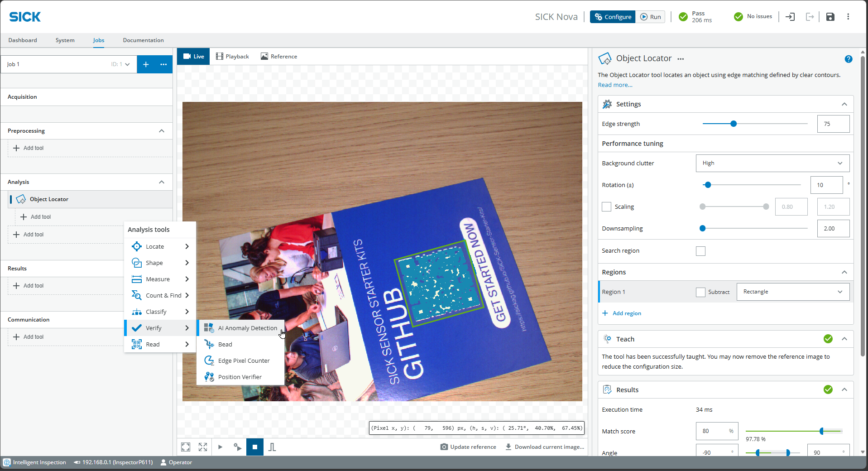The width and height of the screenshot is (868, 471).
Task: Click the Intelligent Inspection status bar icon
Action: pos(7,462)
